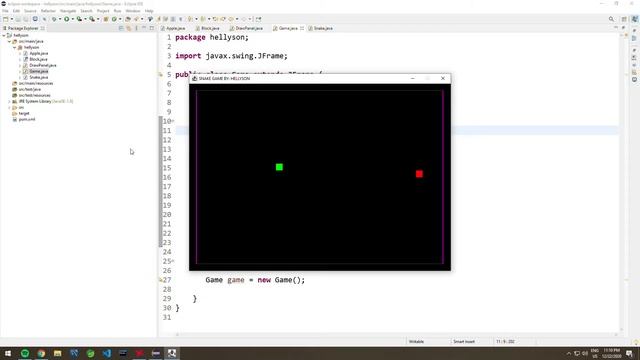Minimize the Package Explorer view
The image size is (640, 360).
[144, 28]
